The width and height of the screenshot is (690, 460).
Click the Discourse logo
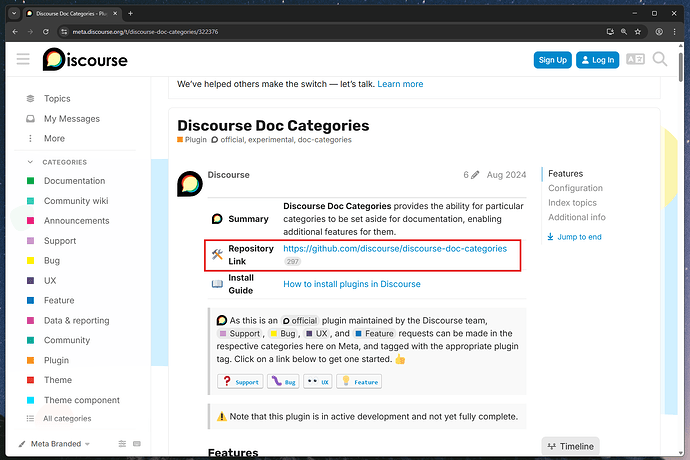[85, 59]
